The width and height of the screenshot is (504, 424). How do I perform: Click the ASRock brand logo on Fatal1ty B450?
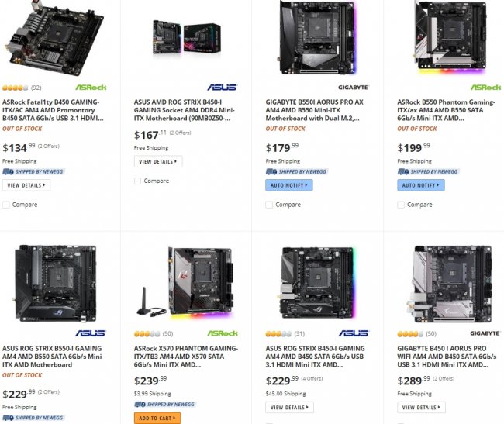coord(91,88)
